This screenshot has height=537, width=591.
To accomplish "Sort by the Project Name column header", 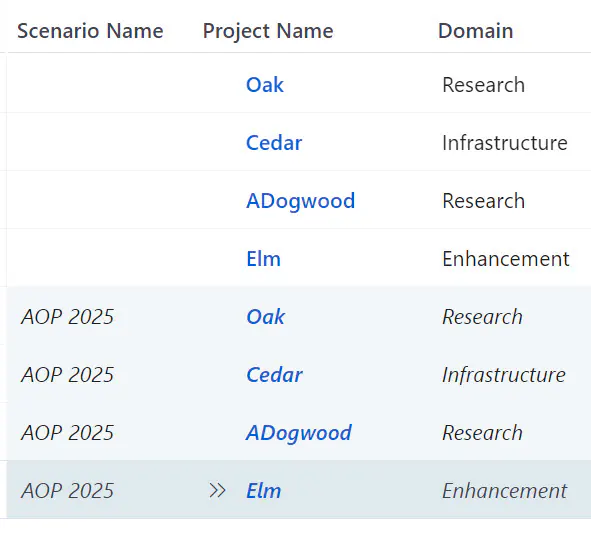I will (268, 31).
